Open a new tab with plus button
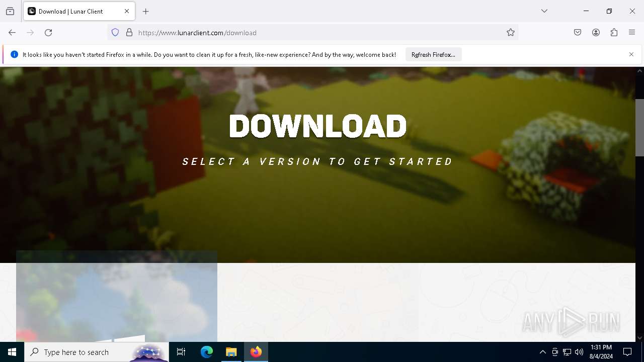This screenshot has height=362, width=644. tap(146, 11)
